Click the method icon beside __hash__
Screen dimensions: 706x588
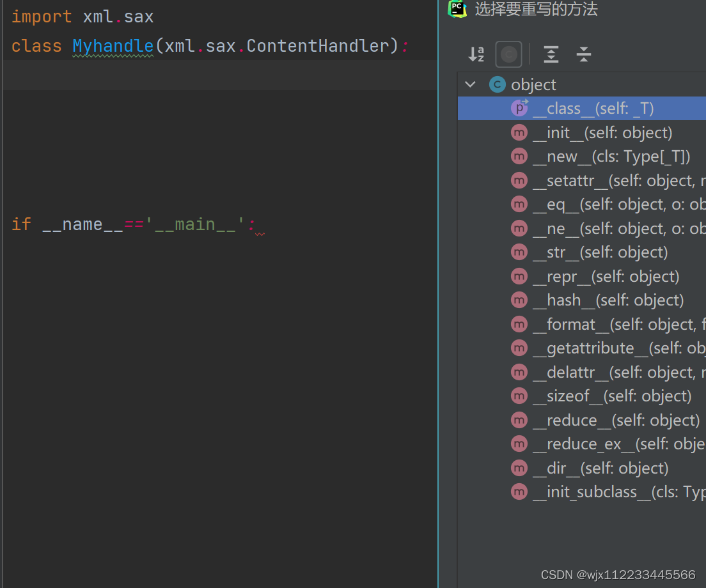pyautogui.click(x=519, y=300)
